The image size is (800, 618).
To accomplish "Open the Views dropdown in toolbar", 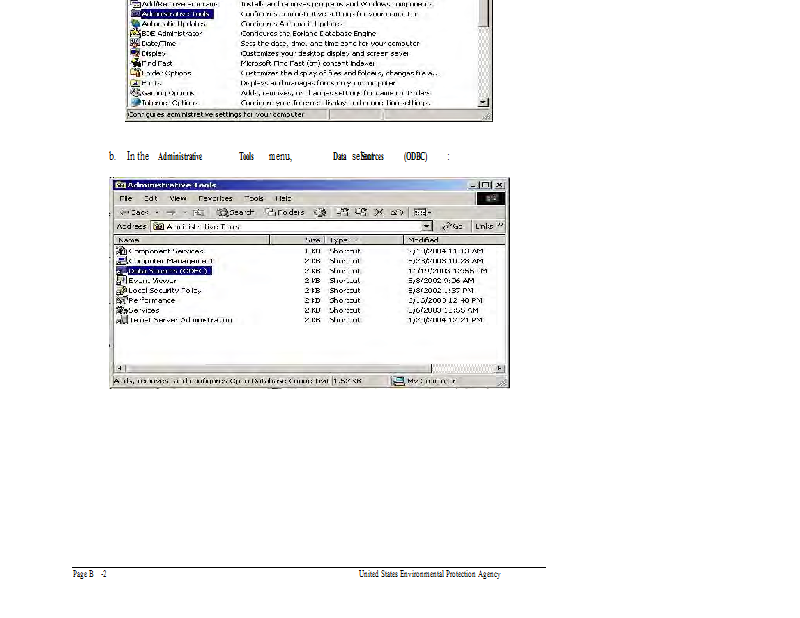I will pyautogui.click(x=422, y=212).
